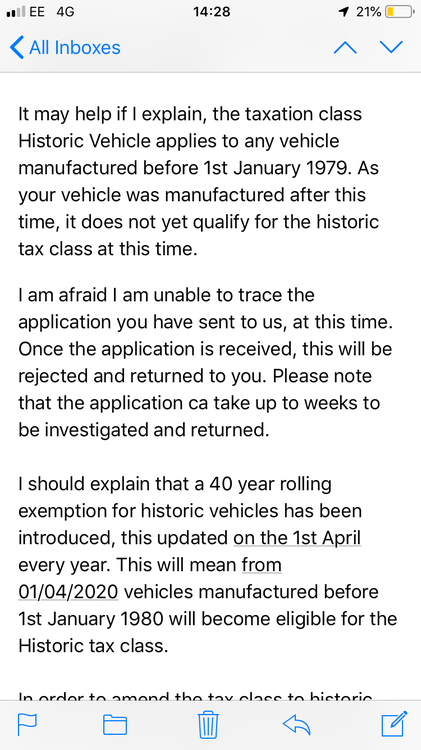Tap the paragraph starting 'I should explain'

tap(208, 565)
